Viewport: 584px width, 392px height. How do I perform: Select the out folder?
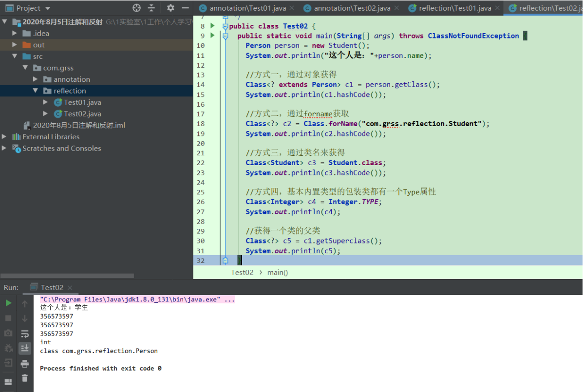click(39, 45)
